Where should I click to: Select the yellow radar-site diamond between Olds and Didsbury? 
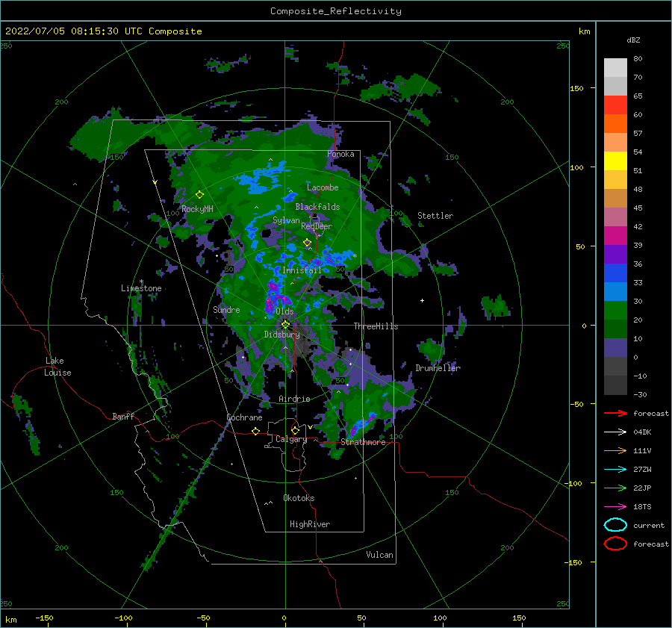click(x=285, y=325)
